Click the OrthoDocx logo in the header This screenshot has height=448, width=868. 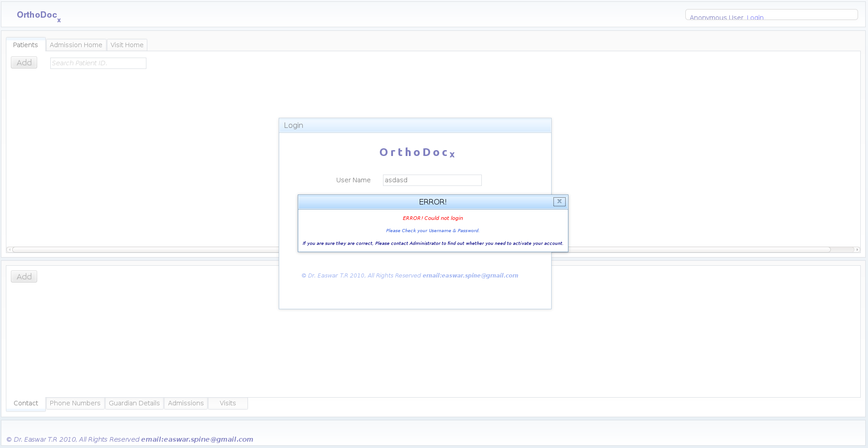click(x=39, y=15)
